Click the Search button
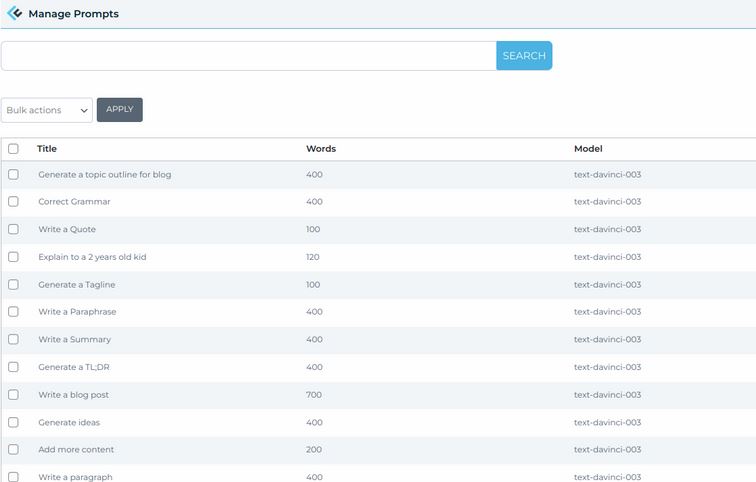 click(524, 56)
